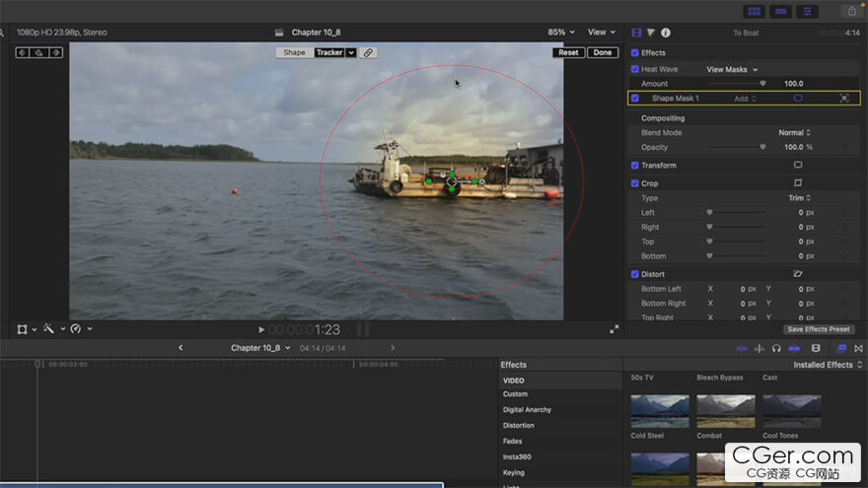The image size is (868, 488).
Task: Open the retiming speedometer popup
Action: pos(81,329)
